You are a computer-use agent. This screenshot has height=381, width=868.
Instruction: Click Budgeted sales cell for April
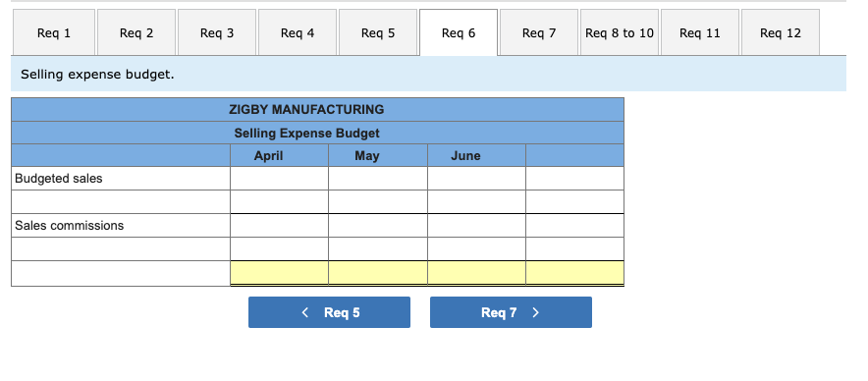click(280, 179)
